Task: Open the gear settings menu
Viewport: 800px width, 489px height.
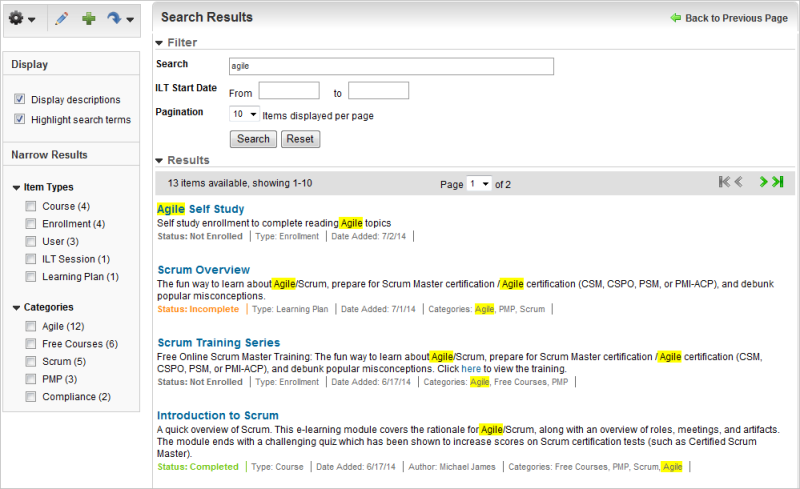Action: pos(22,19)
